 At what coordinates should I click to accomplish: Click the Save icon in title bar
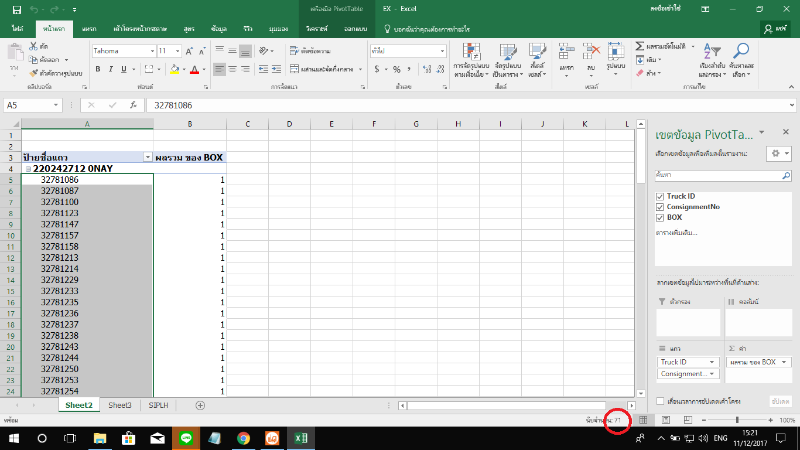point(17,10)
